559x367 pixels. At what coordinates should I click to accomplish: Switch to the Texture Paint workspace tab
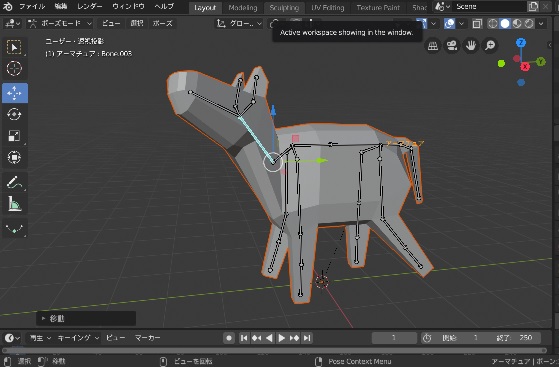pyautogui.click(x=378, y=7)
